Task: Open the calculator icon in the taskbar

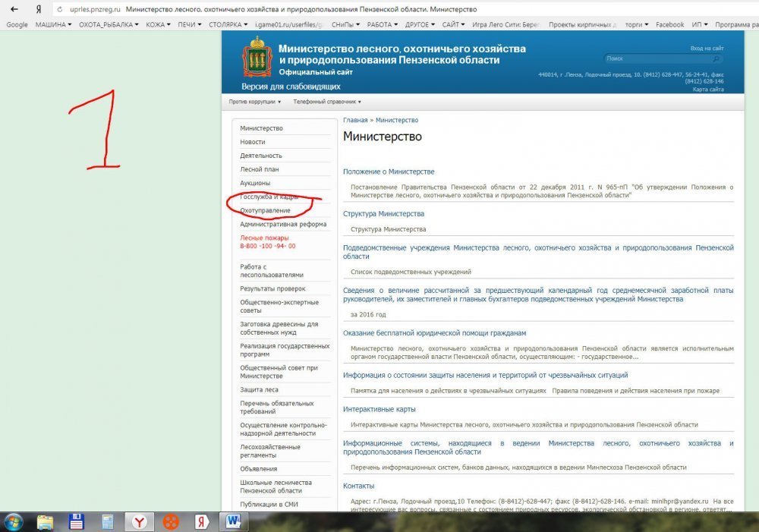Action: (x=108, y=521)
